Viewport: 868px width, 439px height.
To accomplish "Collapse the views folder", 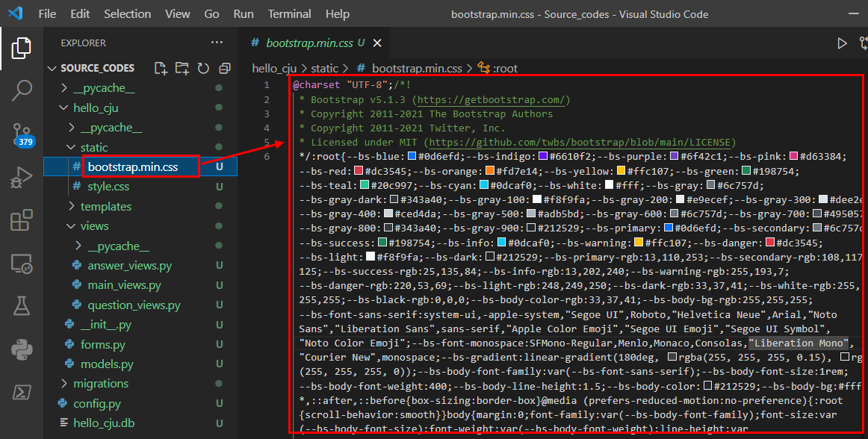I will click(x=71, y=226).
